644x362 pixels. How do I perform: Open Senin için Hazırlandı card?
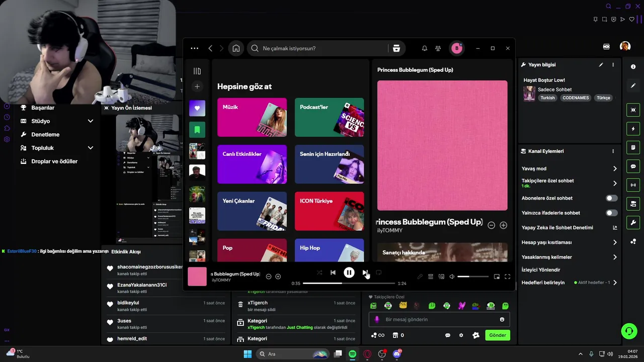[x=329, y=164]
